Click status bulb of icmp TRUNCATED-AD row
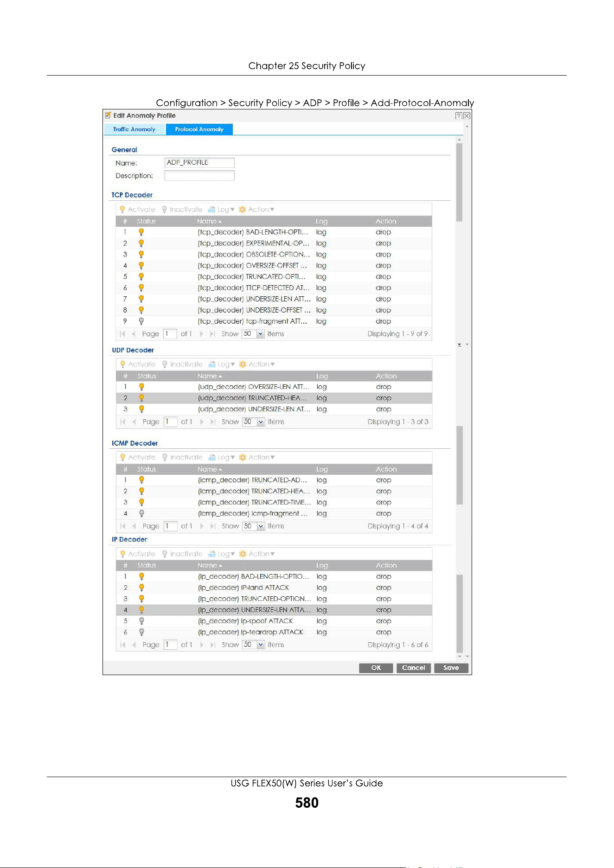Screen dimensions: 614x868 141,480
